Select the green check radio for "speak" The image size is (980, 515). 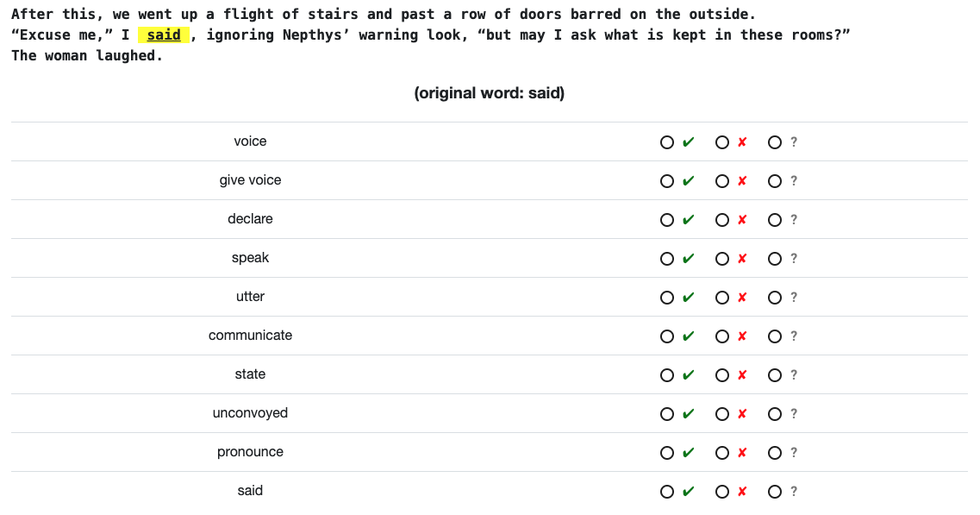[667, 259]
